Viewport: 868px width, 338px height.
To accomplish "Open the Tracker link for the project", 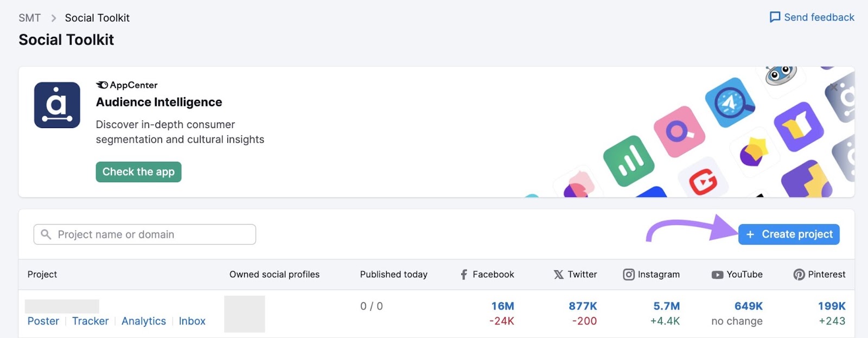I will pyautogui.click(x=90, y=321).
